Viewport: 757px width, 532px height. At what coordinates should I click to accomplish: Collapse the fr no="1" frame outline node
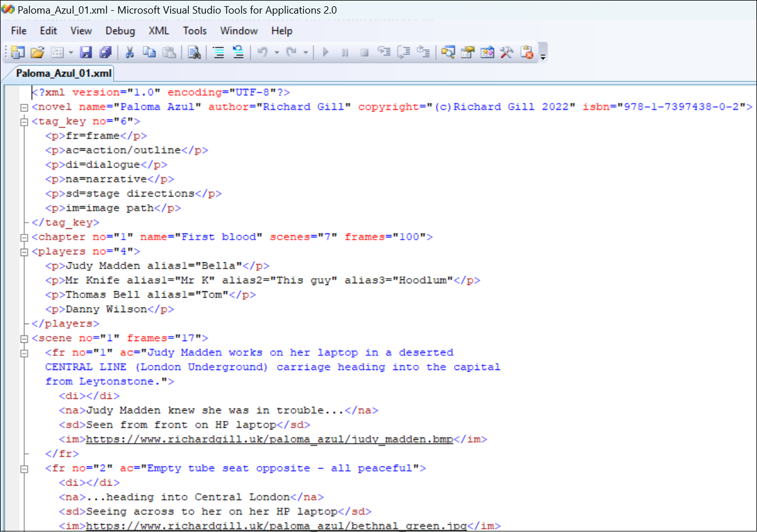point(24,353)
